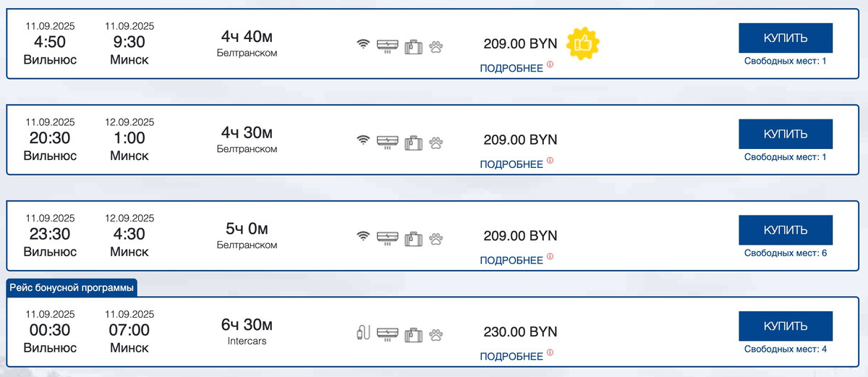Click the luggage icon on the 23:30 trip
Image resolution: width=868 pixels, height=377 pixels.
point(414,237)
